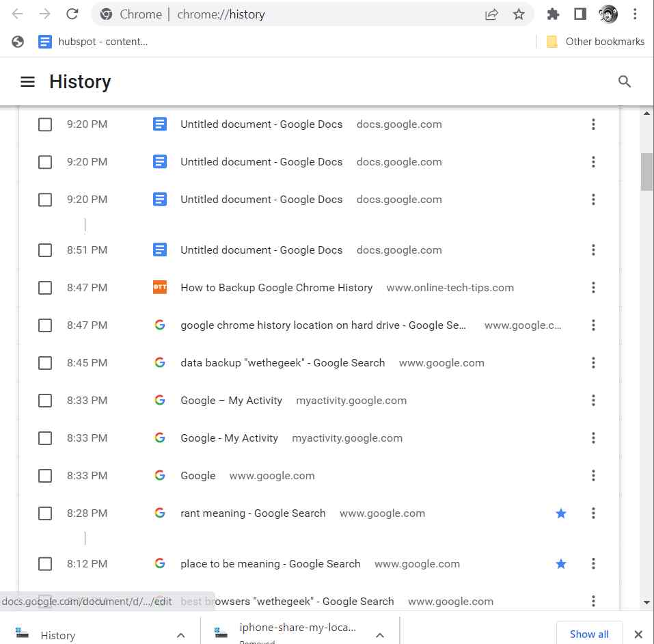The height and width of the screenshot is (644, 654).
Task: Bookmark this page with the star icon
Action: coord(519,14)
